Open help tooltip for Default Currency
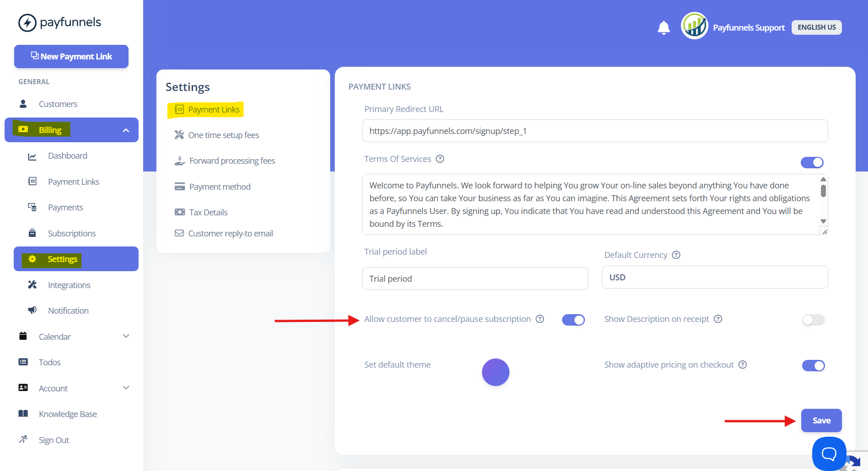Screen dimensions: 868x471 (676, 255)
